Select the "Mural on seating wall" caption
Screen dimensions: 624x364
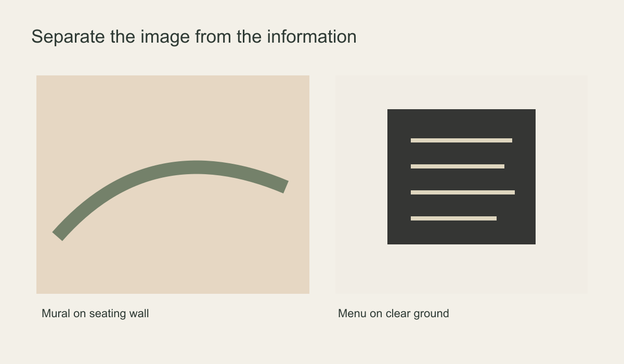pos(95,314)
